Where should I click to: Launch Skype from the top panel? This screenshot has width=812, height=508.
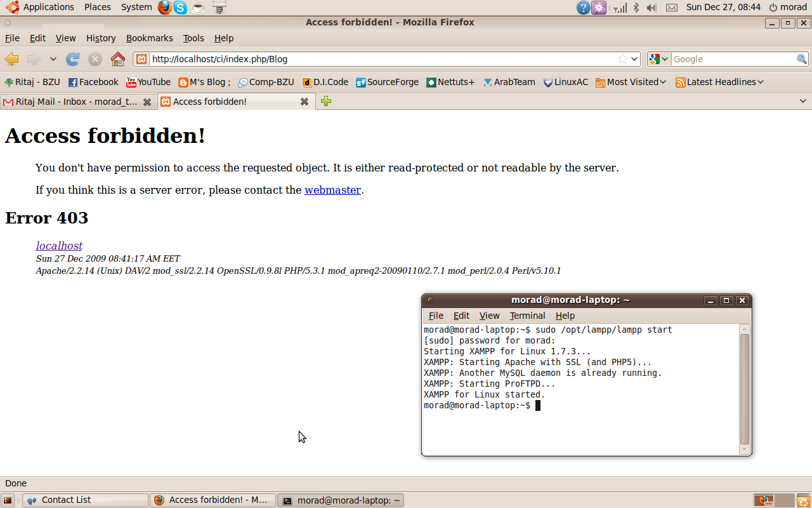coord(181,8)
